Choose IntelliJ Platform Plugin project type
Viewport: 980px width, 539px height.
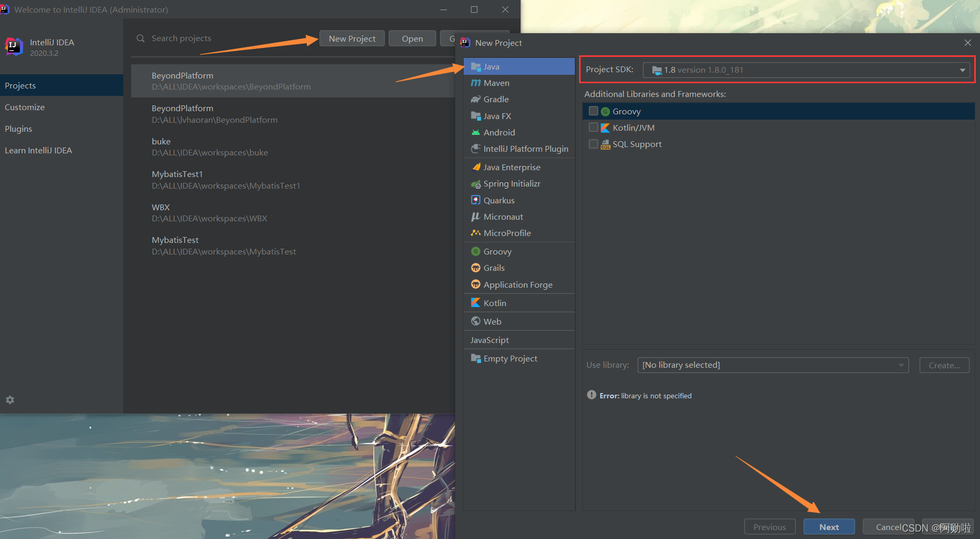519,149
